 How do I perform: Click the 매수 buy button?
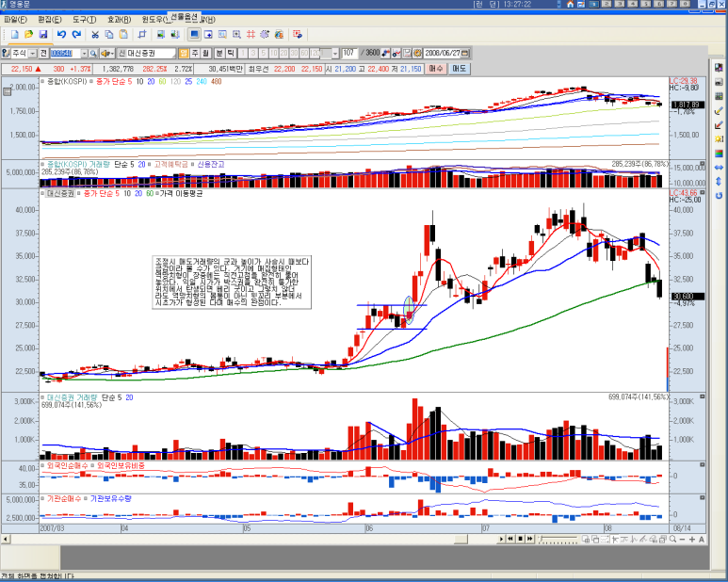pos(436,69)
